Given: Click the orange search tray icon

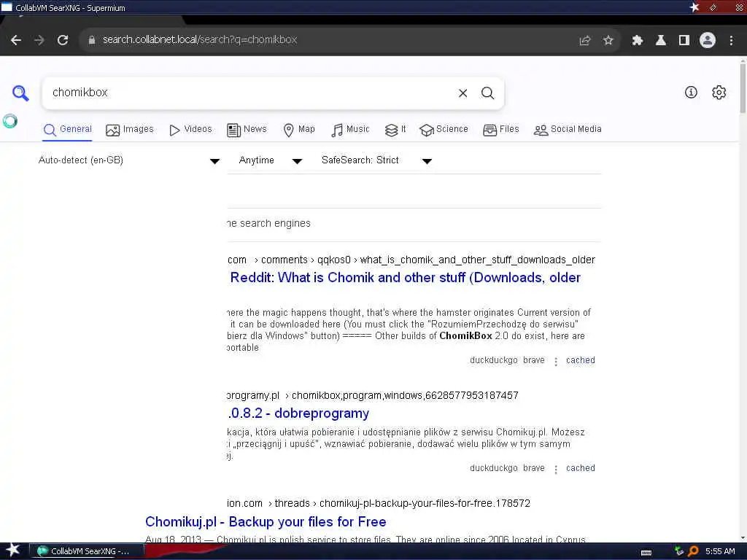Looking at the screenshot, I should [x=693, y=551].
